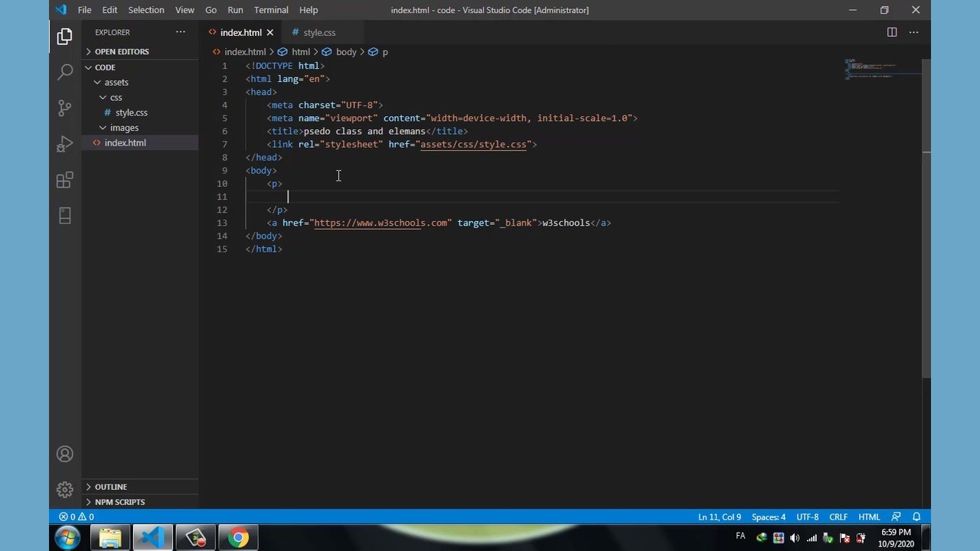Screen dimensions: 980x551
Task: Open the Terminal menu
Action: click(x=271, y=10)
